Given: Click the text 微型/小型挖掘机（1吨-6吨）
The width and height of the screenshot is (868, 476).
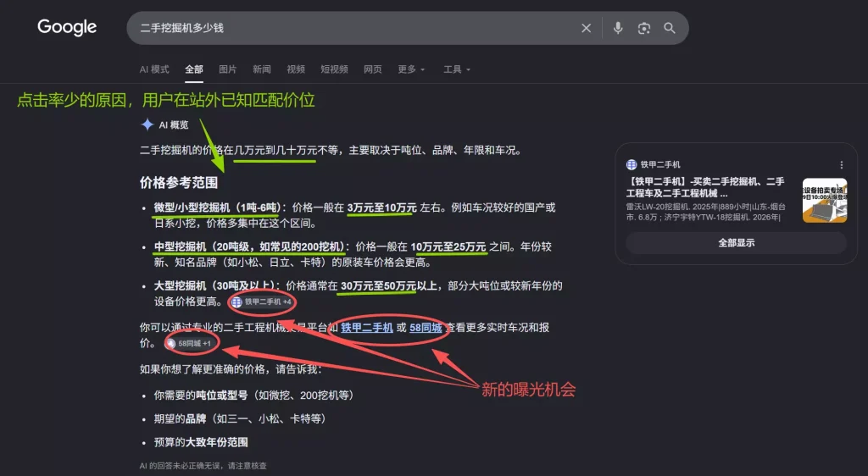Looking at the screenshot, I should point(217,208).
